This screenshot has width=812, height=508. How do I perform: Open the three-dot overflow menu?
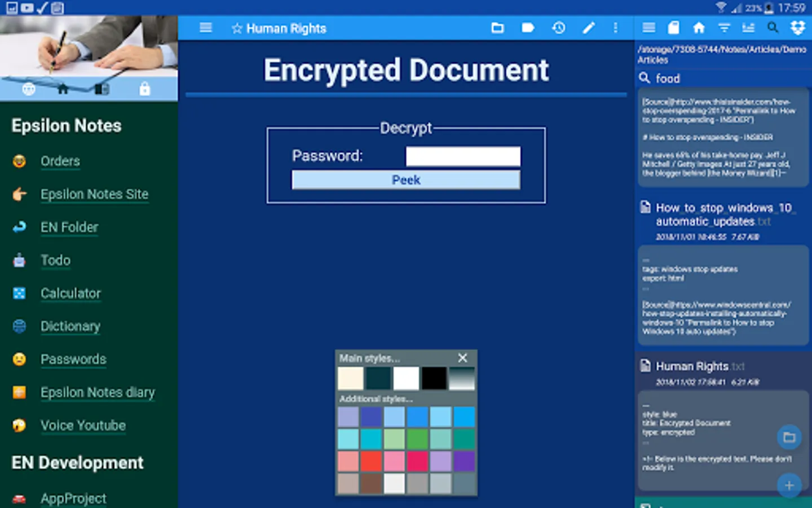pyautogui.click(x=615, y=28)
